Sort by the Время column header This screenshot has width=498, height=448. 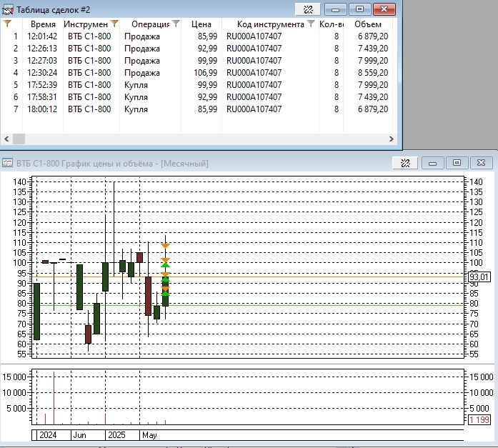[43, 24]
